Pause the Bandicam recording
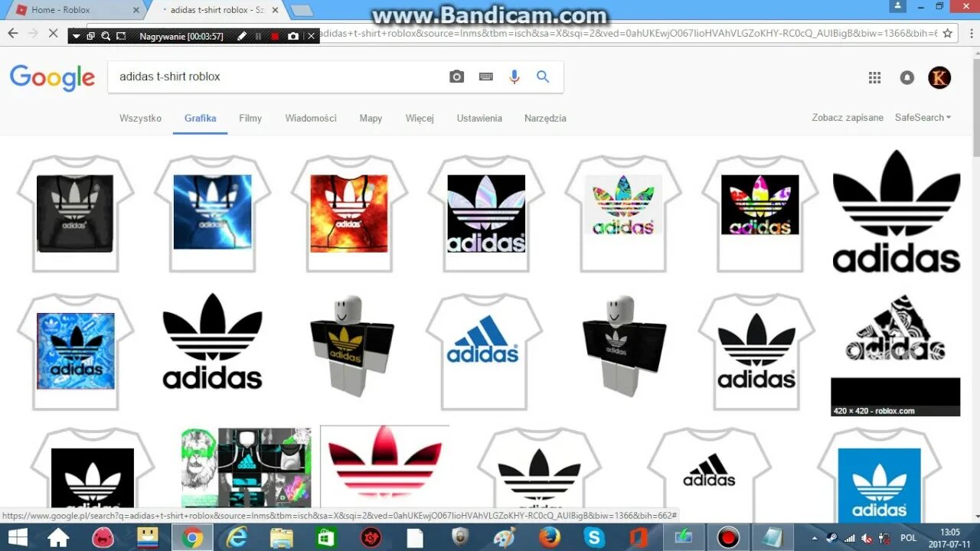This screenshot has width=980, height=551. coord(258,36)
